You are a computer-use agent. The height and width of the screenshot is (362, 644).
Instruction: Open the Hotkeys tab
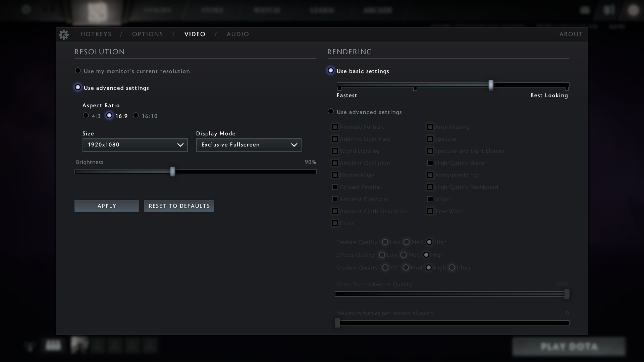96,34
